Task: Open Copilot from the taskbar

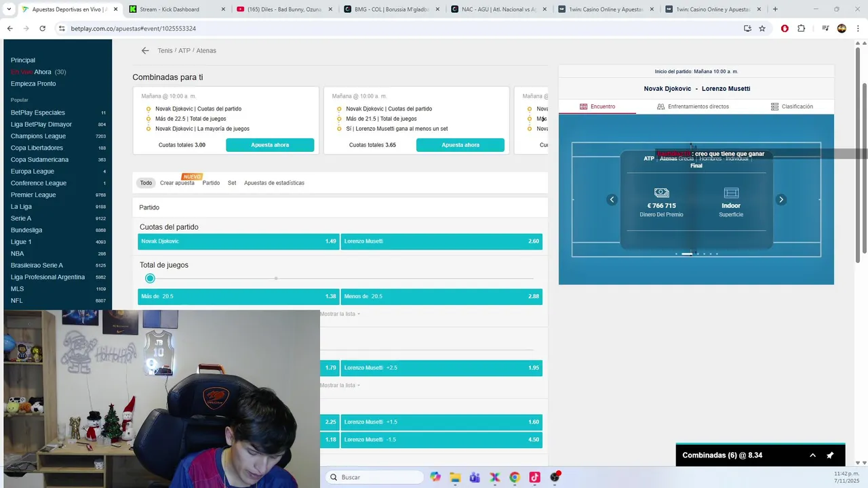Action: click(x=435, y=477)
